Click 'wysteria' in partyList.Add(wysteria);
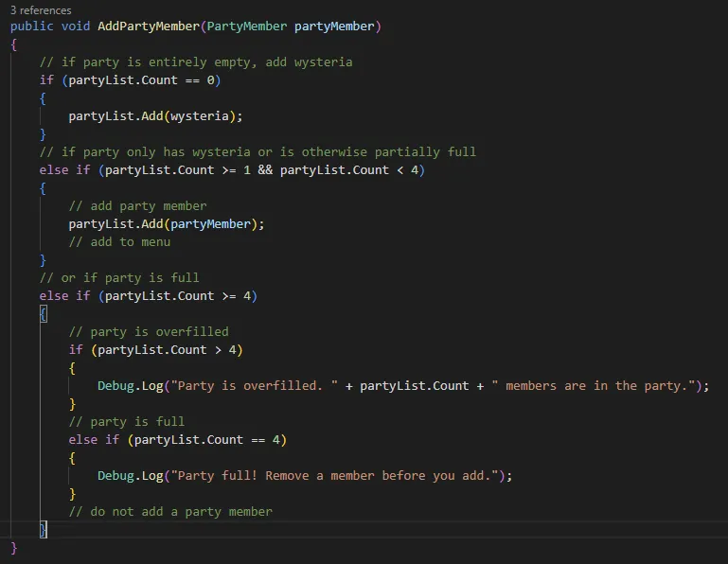 click(x=199, y=116)
